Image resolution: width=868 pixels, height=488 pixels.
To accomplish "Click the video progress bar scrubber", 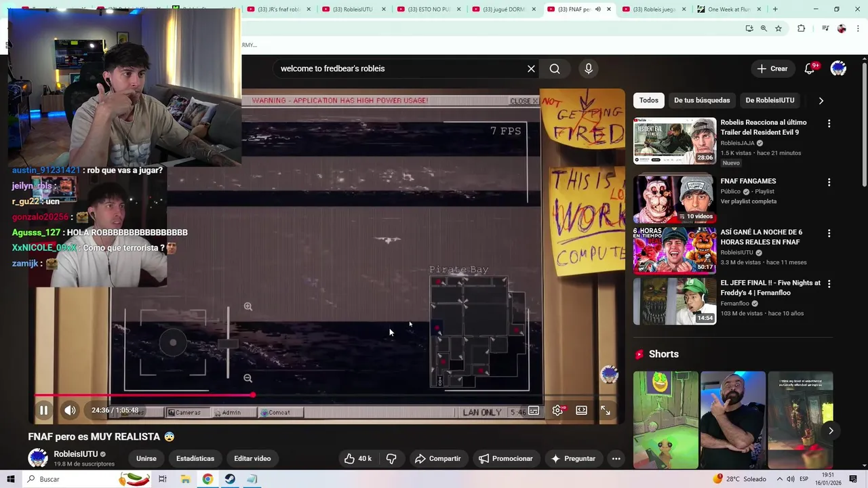I will tap(253, 394).
